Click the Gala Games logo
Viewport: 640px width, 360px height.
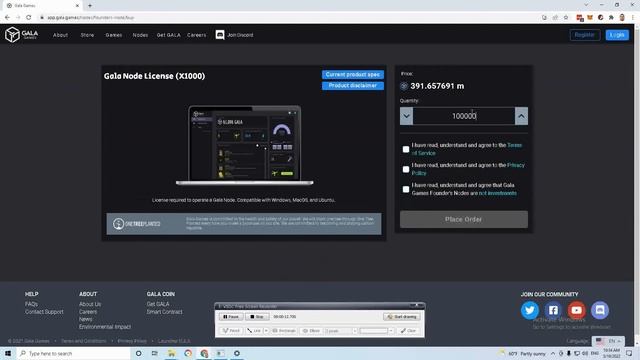22,35
